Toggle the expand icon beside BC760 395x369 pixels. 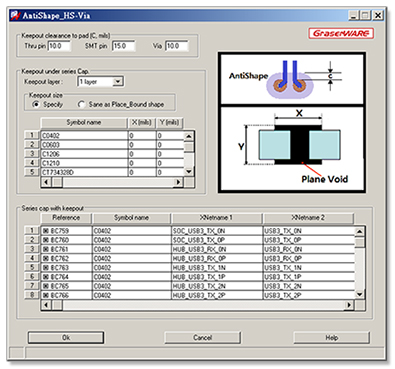(x=46, y=240)
